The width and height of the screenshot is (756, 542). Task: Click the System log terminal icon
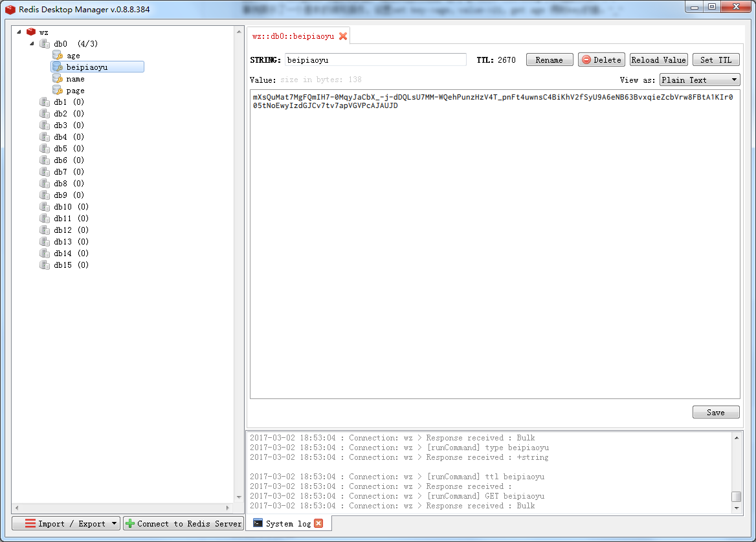tap(258, 523)
